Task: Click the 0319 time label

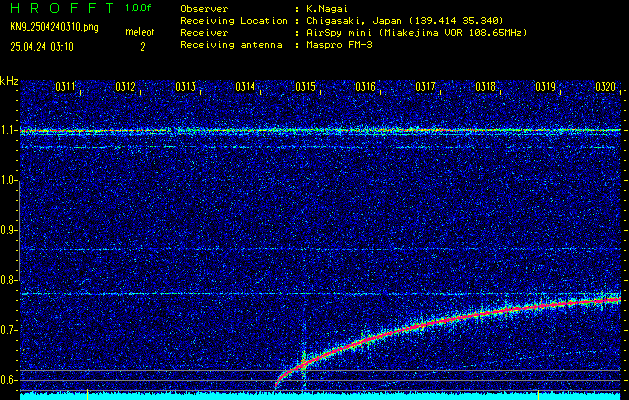Action: click(x=546, y=86)
